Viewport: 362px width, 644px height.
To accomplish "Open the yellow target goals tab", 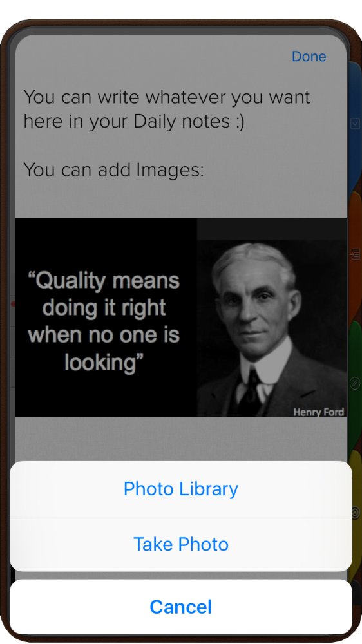I will click(x=356, y=512).
